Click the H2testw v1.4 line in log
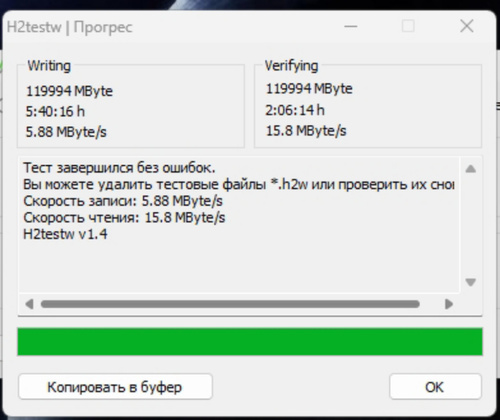Image resolution: width=500 pixels, height=420 pixels. tap(65, 234)
